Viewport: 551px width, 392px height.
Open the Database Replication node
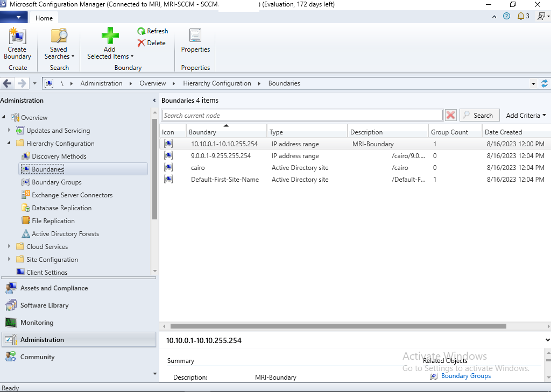point(61,208)
